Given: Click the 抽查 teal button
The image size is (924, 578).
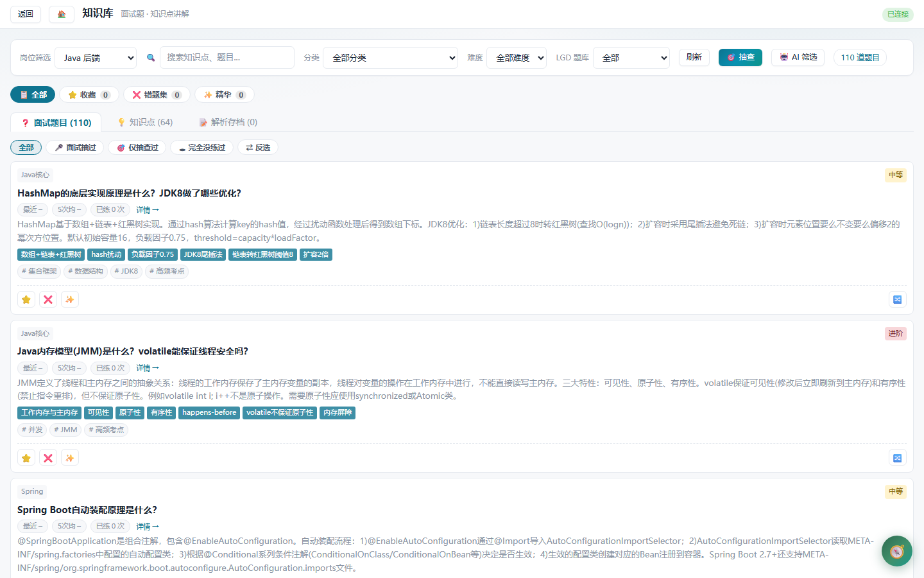Looking at the screenshot, I should coord(740,57).
